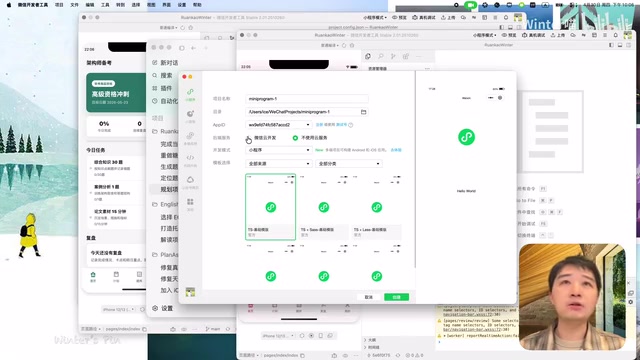Open the iPhone 12/13 device dropdown in left simulator
Screen dimensions: 640x360
118,309
